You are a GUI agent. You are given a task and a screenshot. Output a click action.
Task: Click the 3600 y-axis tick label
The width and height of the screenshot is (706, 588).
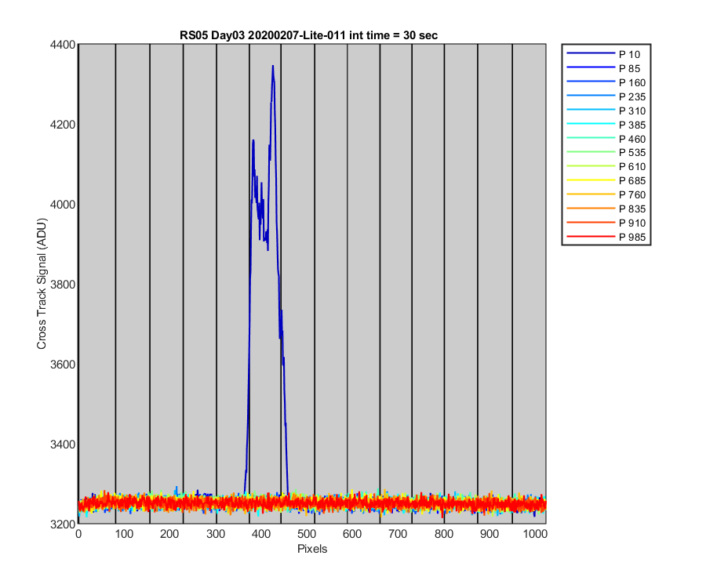click(x=62, y=364)
